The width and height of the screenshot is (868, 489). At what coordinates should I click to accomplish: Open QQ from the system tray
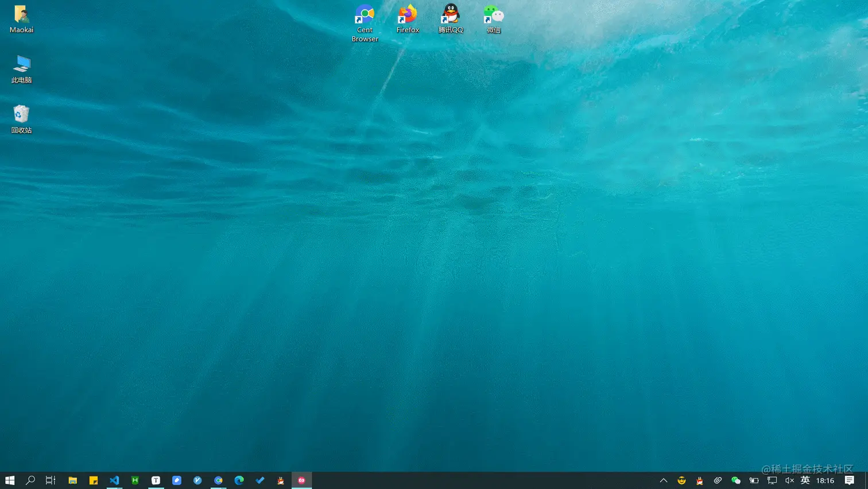click(x=699, y=480)
